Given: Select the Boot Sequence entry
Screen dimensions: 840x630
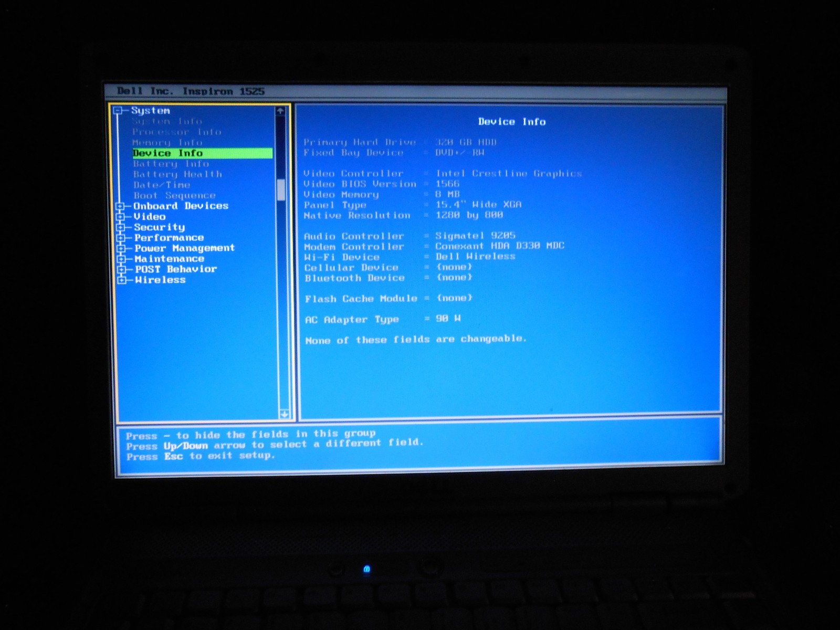Looking at the screenshot, I should (x=174, y=195).
